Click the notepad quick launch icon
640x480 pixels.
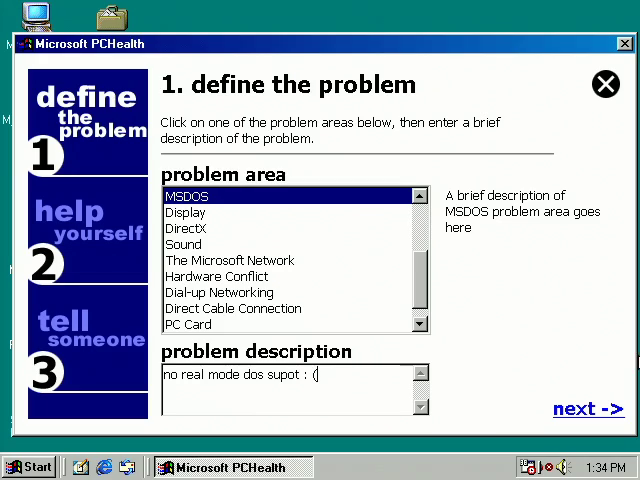(81, 467)
